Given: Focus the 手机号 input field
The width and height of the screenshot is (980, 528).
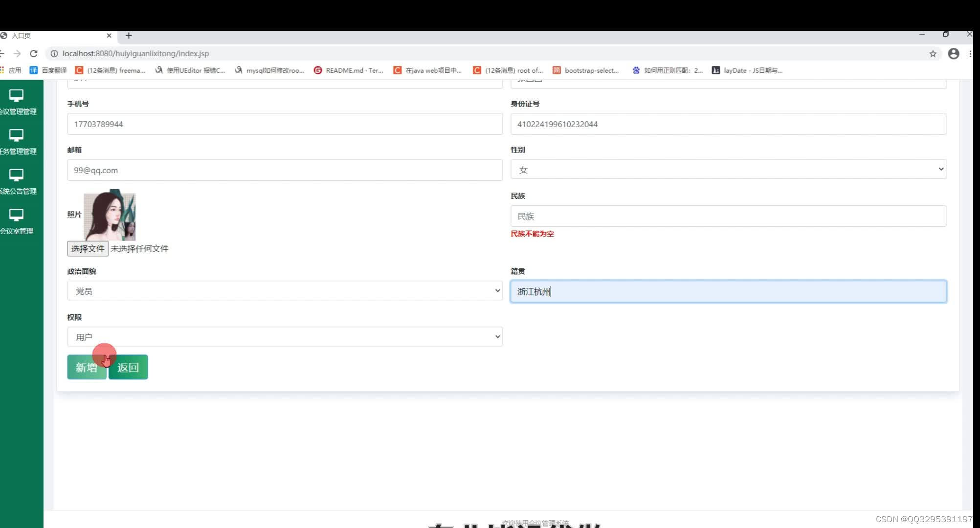Looking at the screenshot, I should click(285, 124).
